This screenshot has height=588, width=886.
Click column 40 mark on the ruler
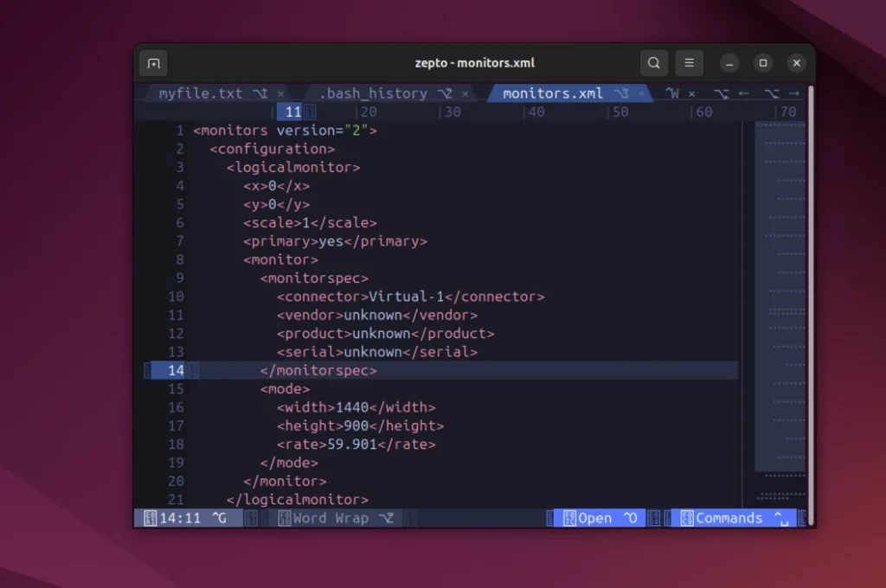point(536,112)
